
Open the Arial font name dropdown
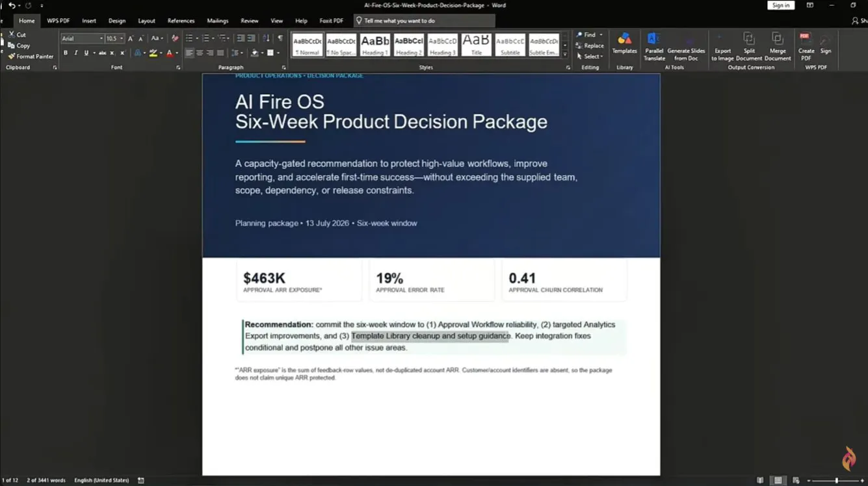coord(101,38)
